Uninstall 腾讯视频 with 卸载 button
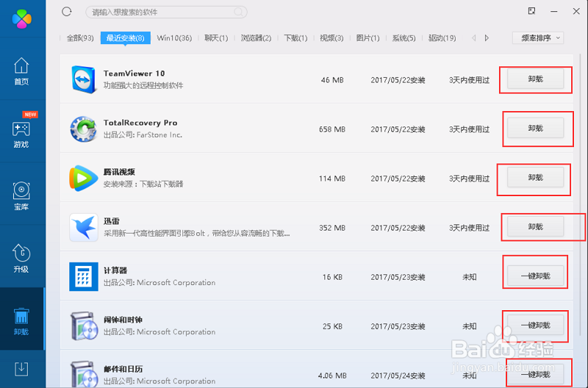 point(536,177)
